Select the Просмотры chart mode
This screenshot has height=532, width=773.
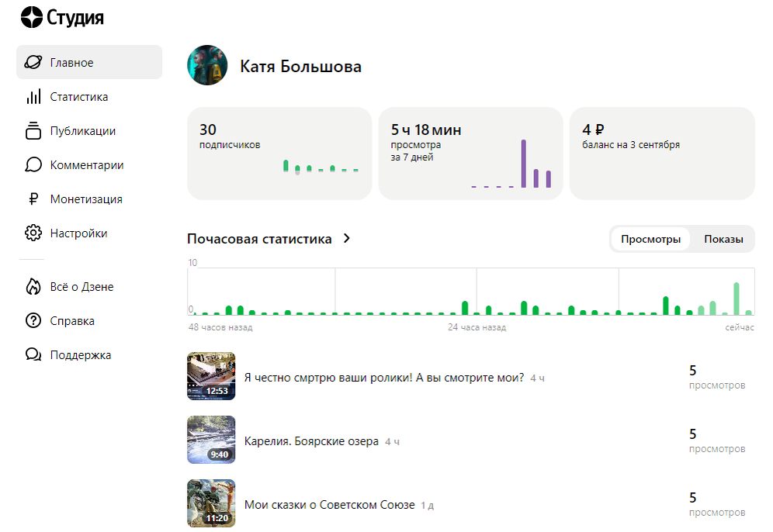click(x=650, y=239)
